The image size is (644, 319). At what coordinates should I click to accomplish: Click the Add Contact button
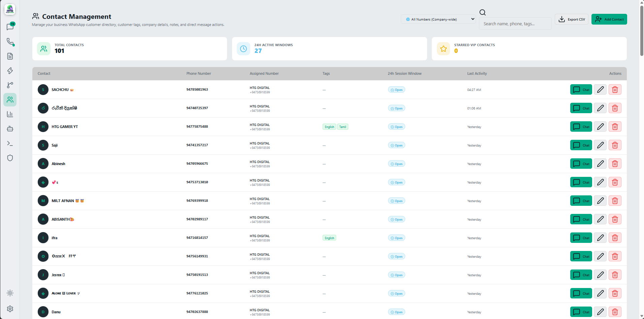(x=609, y=19)
